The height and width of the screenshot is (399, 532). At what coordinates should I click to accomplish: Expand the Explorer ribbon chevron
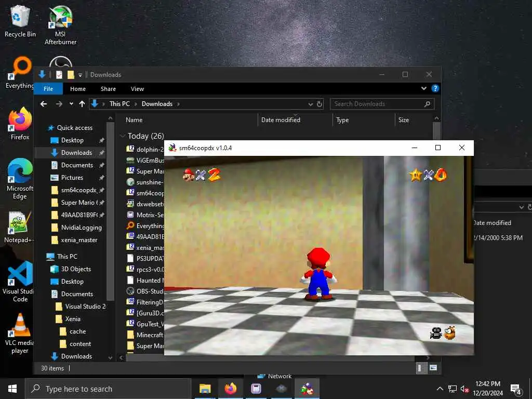(x=424, y=88)
